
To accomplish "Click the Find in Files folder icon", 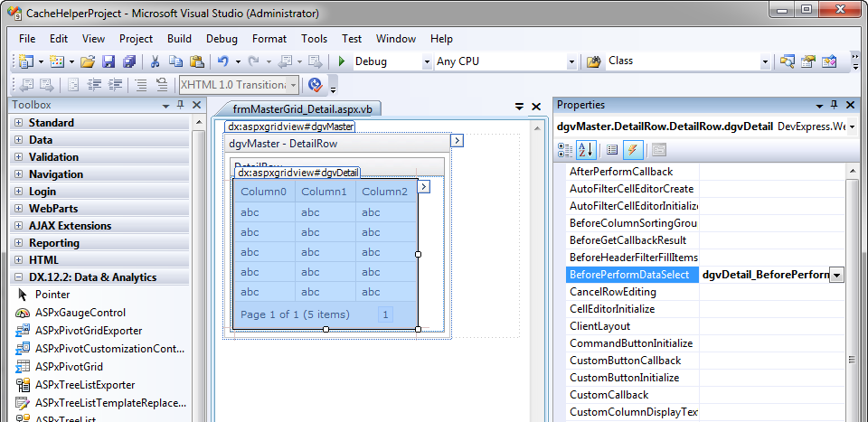I will click(594, 61).
